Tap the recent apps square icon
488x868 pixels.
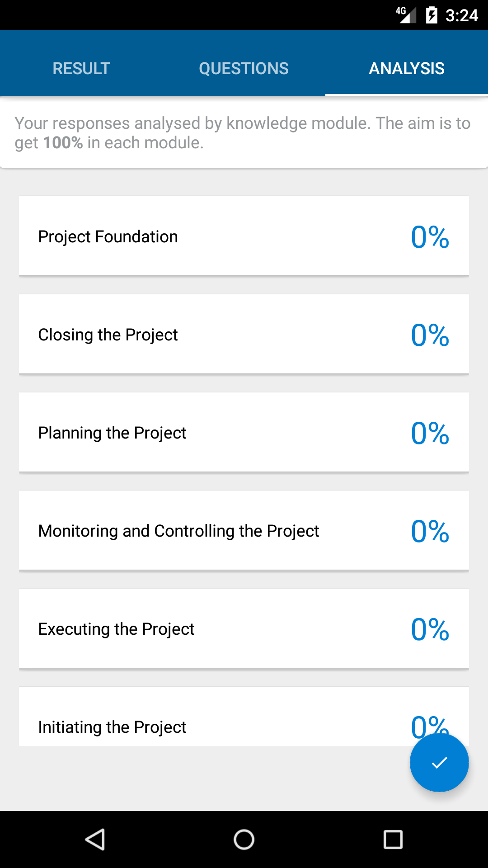tap(393, 840)
